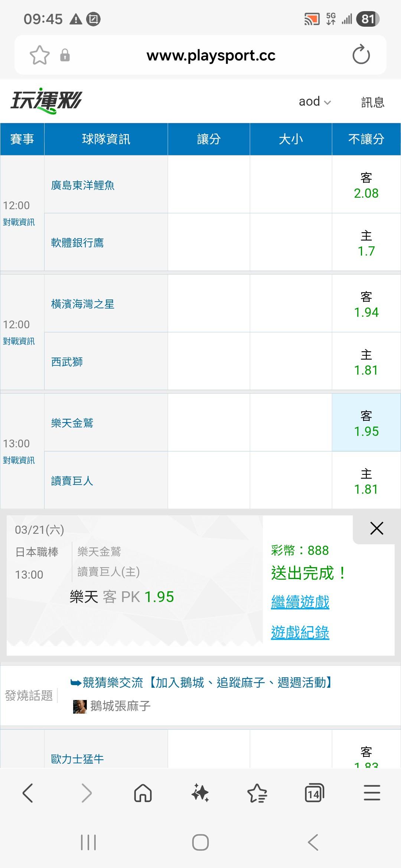Viewport: 401px width, 868px height.
Task: Open the 訊息 messages menu
Action: tap(372, 102)
